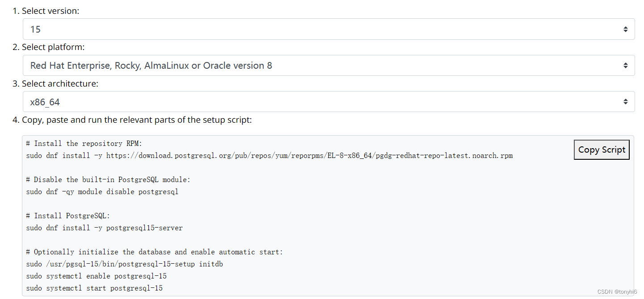The image size is (644, 299).
Task: Click the systemctl start postgresql-15 line
Action: [x=94, y=288]
